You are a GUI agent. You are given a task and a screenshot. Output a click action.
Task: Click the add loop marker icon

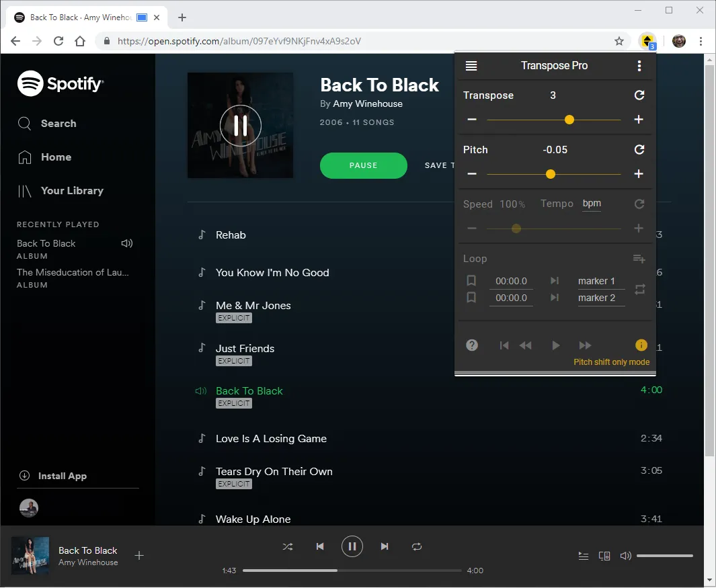(x=639, y=258)
